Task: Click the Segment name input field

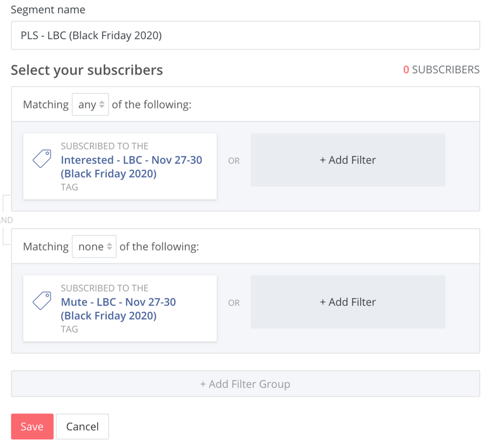Action: click(x=245, y=35)
